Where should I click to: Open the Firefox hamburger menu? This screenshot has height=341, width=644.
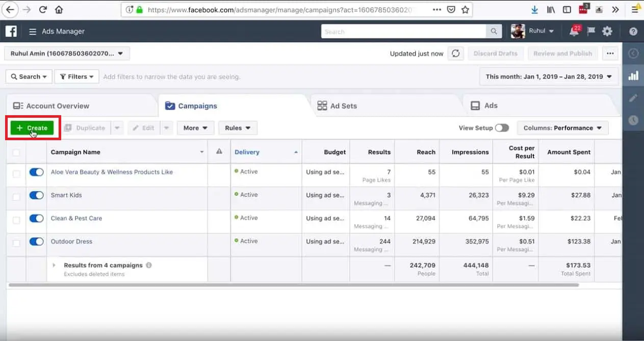point(635,9)
